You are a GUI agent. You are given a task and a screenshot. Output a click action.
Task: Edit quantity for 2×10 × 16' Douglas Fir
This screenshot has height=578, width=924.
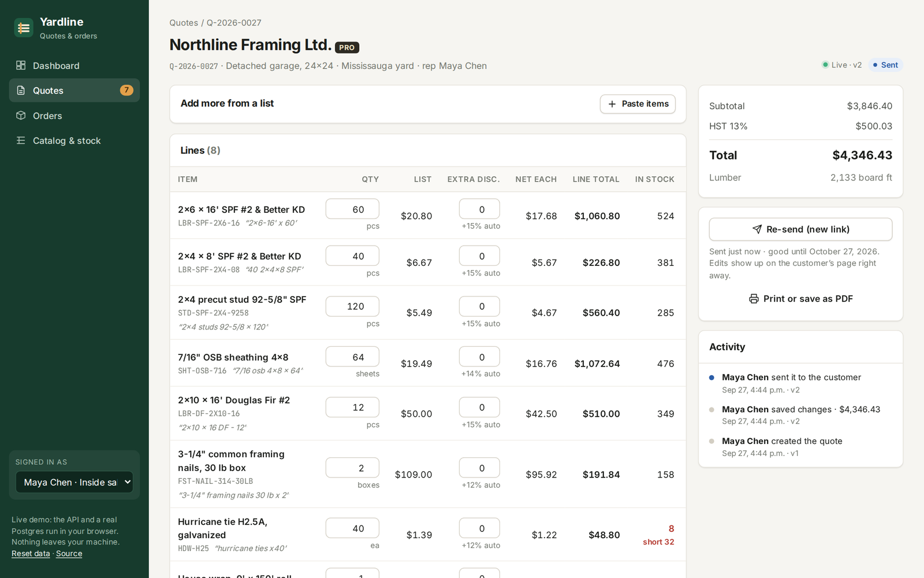click(352, 407)
